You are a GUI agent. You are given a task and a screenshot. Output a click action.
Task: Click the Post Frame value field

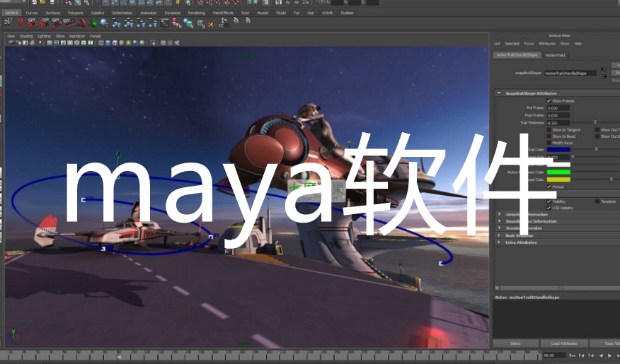(558, 115)
